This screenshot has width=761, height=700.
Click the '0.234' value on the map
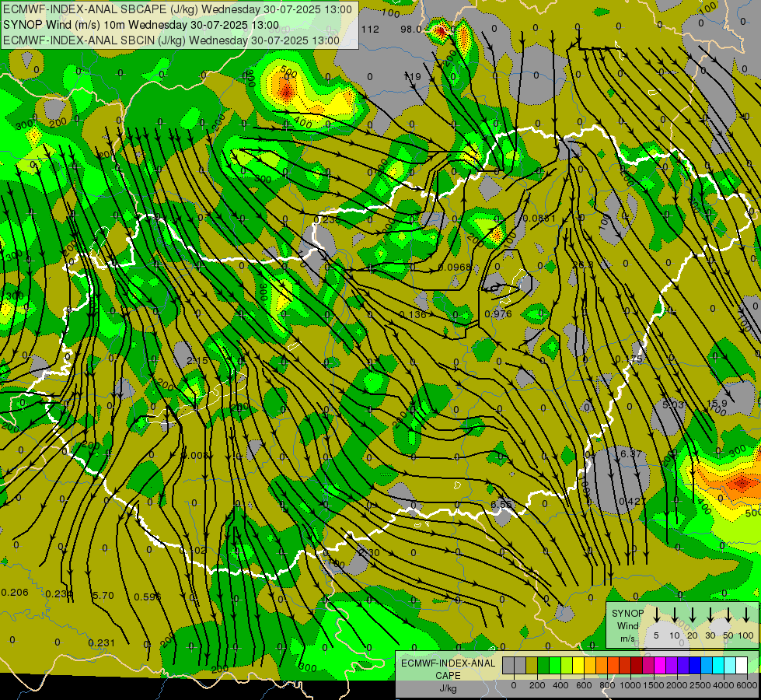(x=59, y=593)
